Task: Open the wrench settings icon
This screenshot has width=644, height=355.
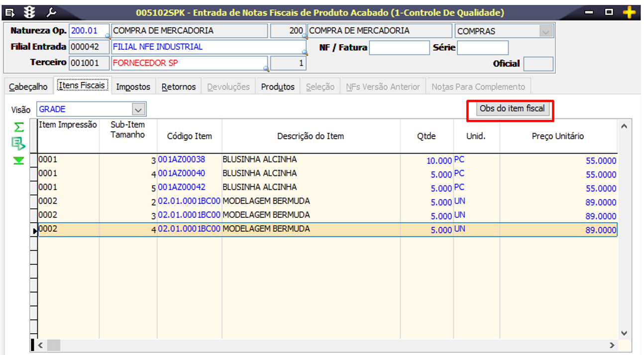Action: tap(51, 12)
